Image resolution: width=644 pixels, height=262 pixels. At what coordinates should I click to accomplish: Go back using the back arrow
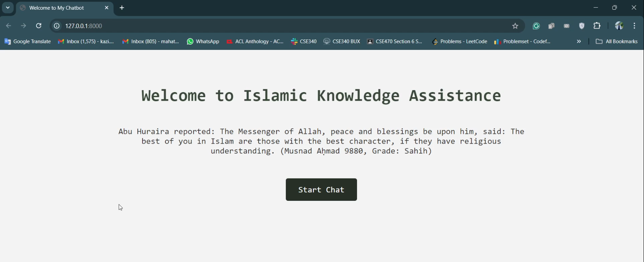9,26
